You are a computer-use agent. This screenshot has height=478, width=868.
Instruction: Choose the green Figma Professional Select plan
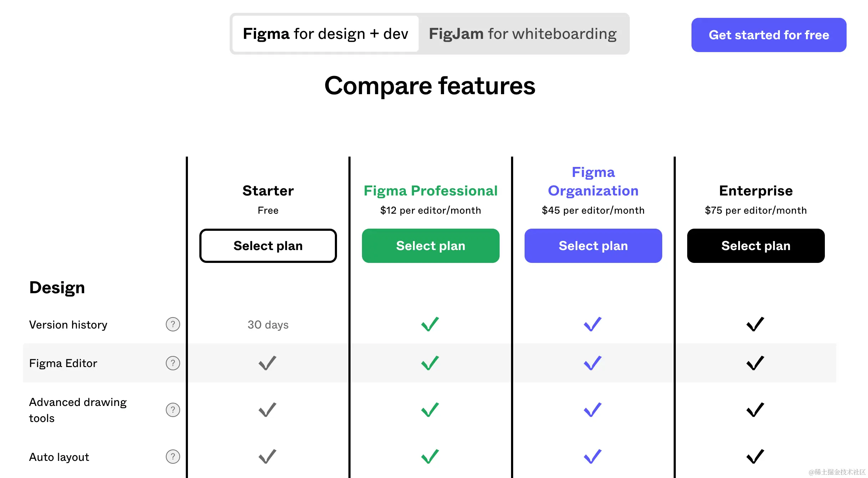point(430,246)
